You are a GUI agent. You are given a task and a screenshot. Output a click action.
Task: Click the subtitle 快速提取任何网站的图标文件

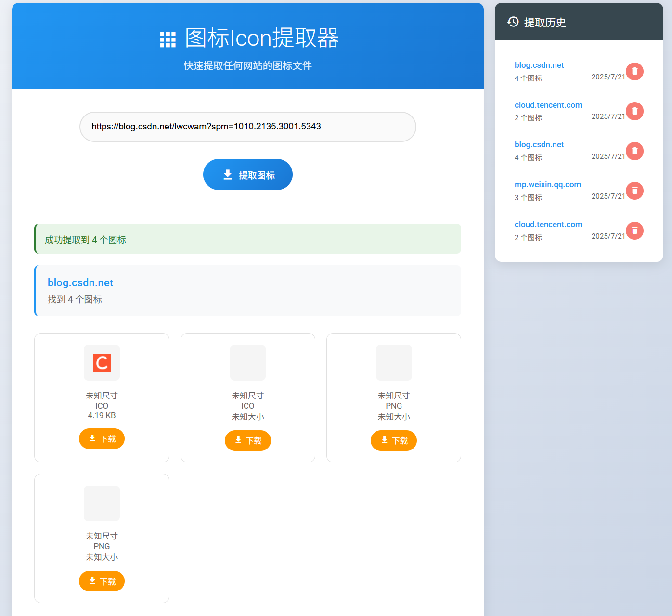tap(248, 65)
